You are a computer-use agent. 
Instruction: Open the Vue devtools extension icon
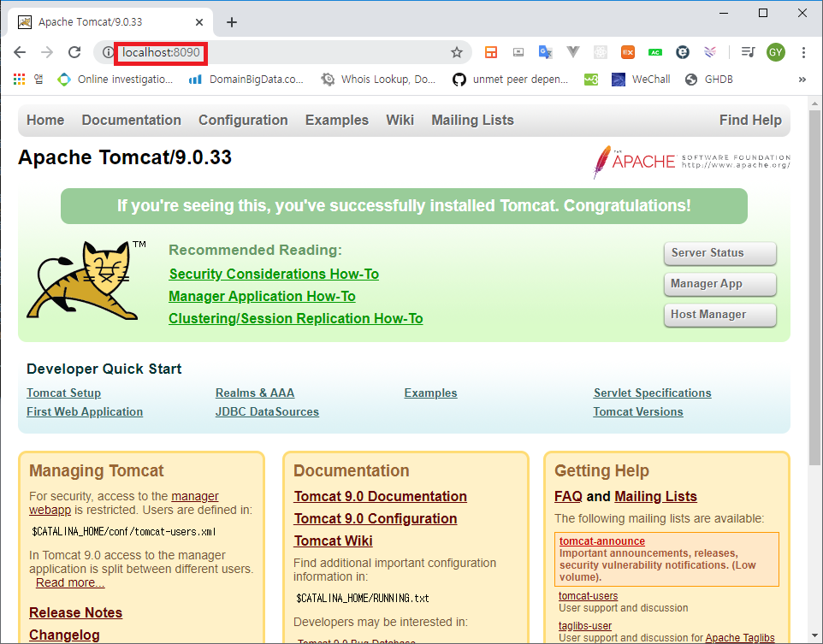tap(573, 51)
